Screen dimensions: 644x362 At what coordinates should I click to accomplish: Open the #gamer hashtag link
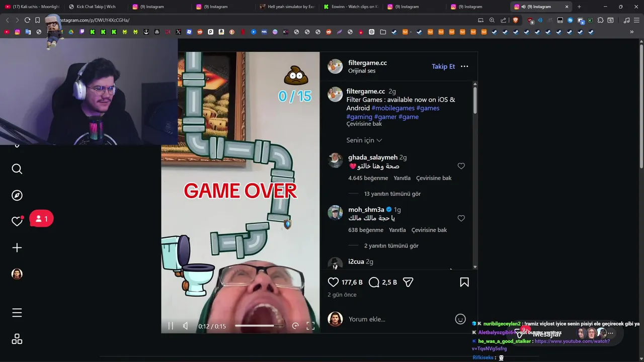tap(385, 117)
